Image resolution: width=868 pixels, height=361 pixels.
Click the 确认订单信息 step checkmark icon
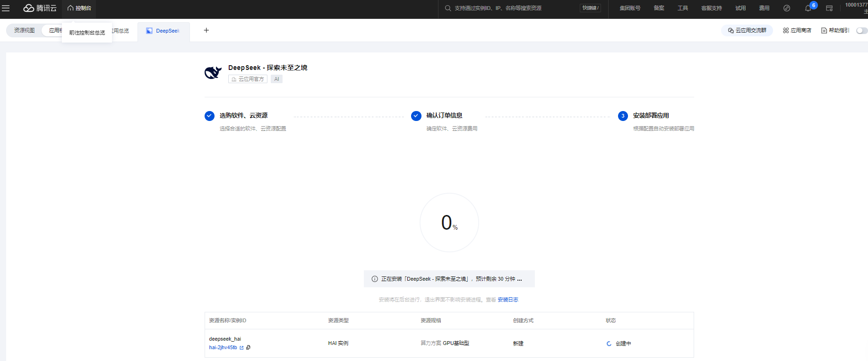[x=416, y=116]
